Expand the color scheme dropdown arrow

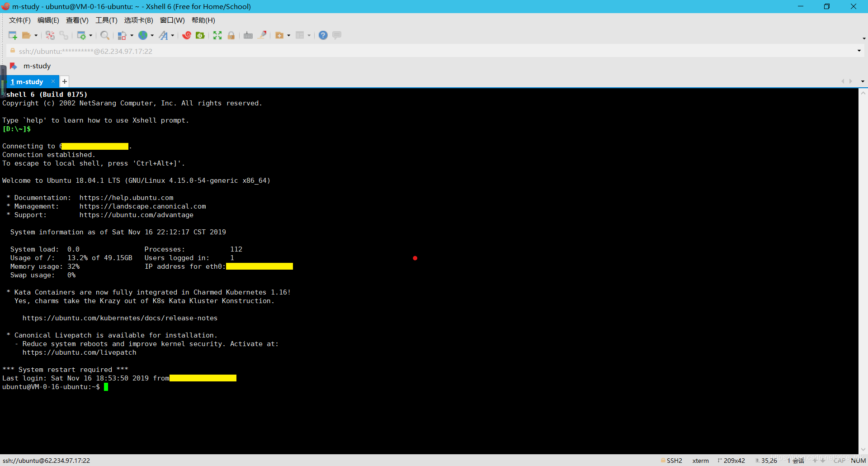point(132,35)
